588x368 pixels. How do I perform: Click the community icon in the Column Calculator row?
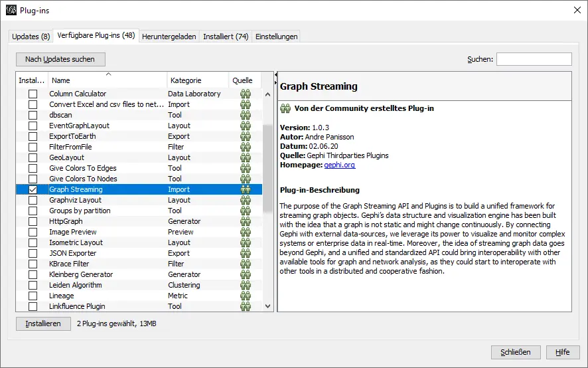coord(246,94)
